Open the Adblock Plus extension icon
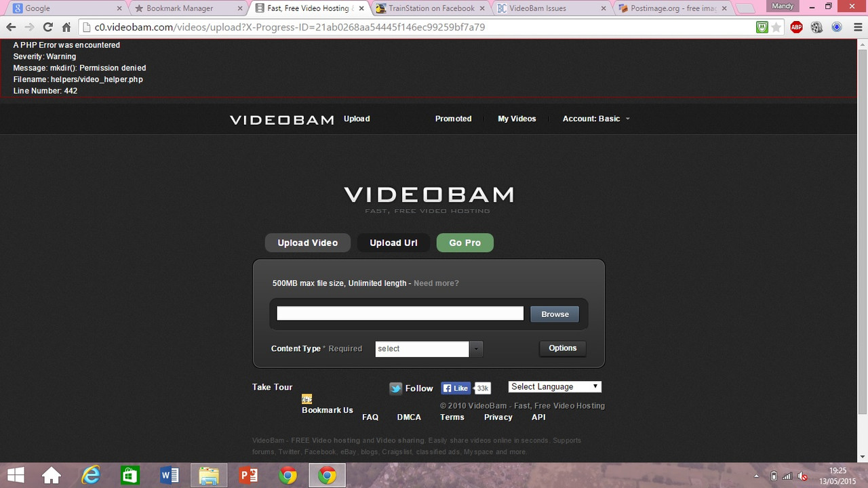 point(797,27)
